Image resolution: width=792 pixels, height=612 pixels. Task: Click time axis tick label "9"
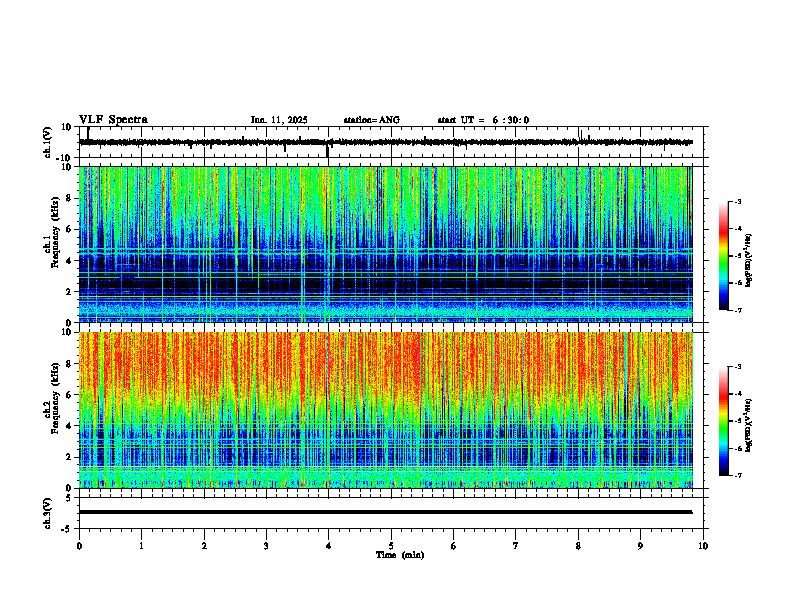(640, 546)
